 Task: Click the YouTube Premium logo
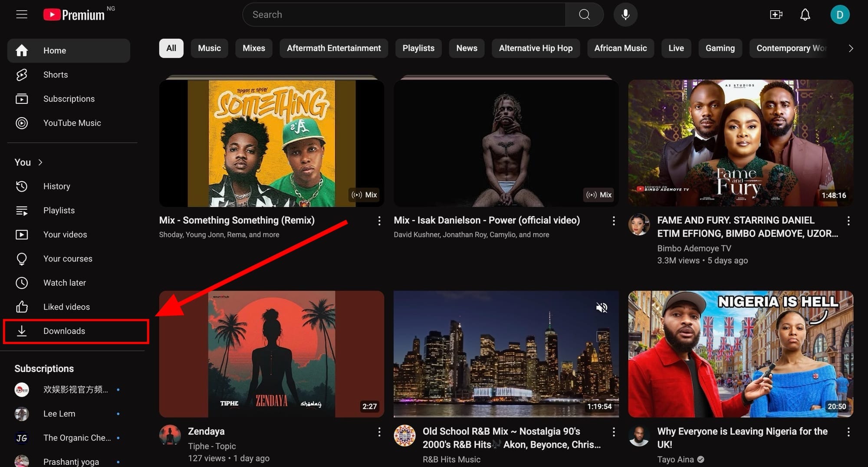pyautogui.click(x=74, y=15)
